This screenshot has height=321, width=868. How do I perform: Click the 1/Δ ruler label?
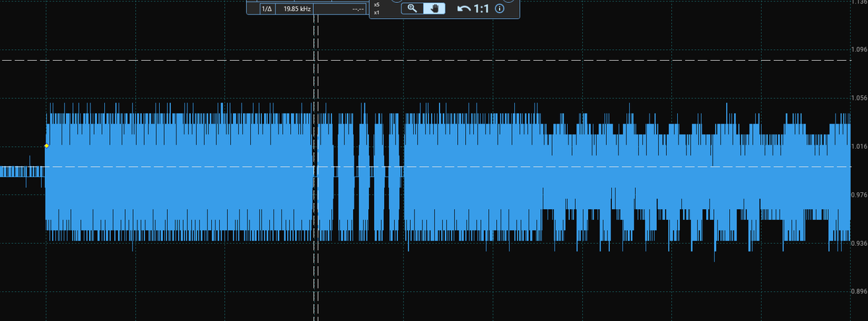pyautogui.click(x=268, y=9)
